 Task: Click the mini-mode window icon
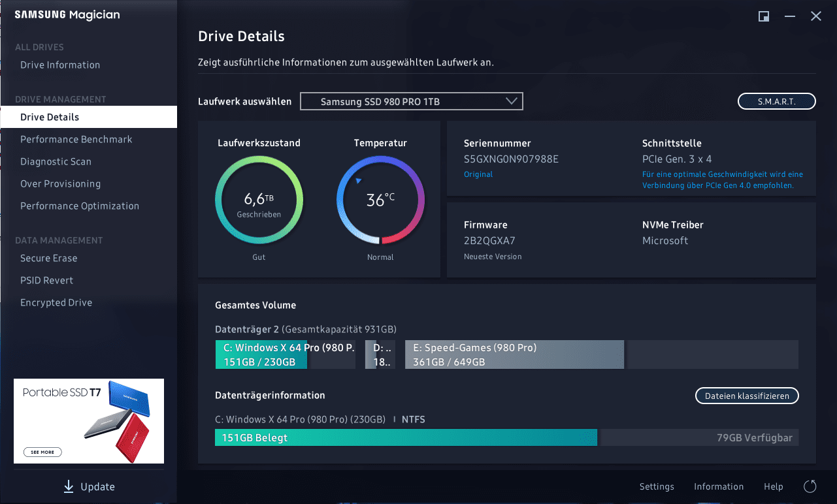point(763,16)
